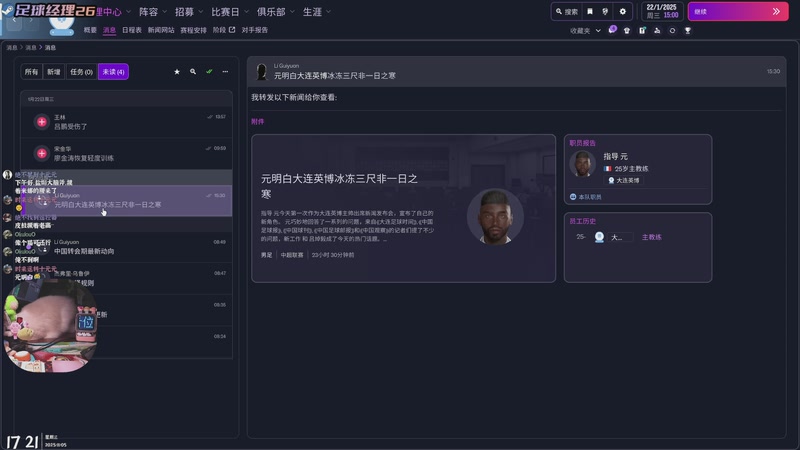The height and width of the screenshot is (450, 800).
Task: Click the 继续 continue button
Action: [x=738, y=11]
